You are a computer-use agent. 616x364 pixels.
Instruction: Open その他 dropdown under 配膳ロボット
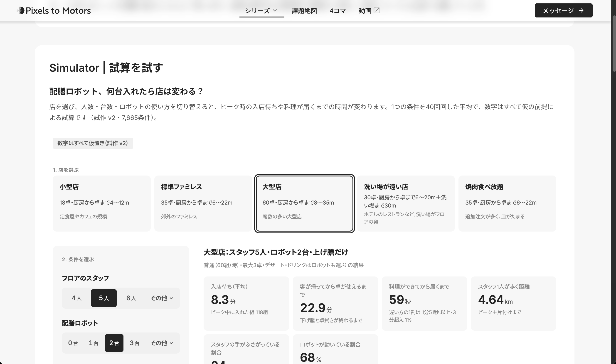[162, 343]
